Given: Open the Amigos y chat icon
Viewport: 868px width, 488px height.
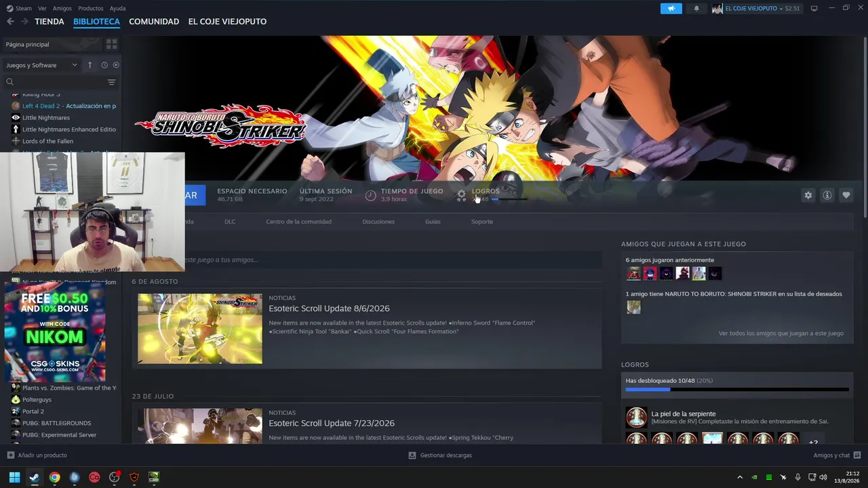Looking at the screenshot, I should point(857,455).
